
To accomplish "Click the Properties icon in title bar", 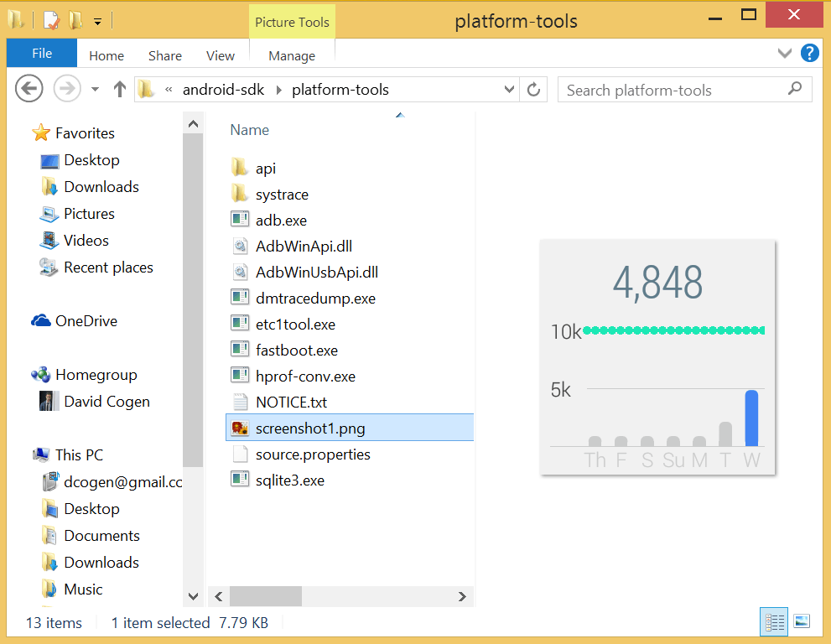I will click(52, 20).
